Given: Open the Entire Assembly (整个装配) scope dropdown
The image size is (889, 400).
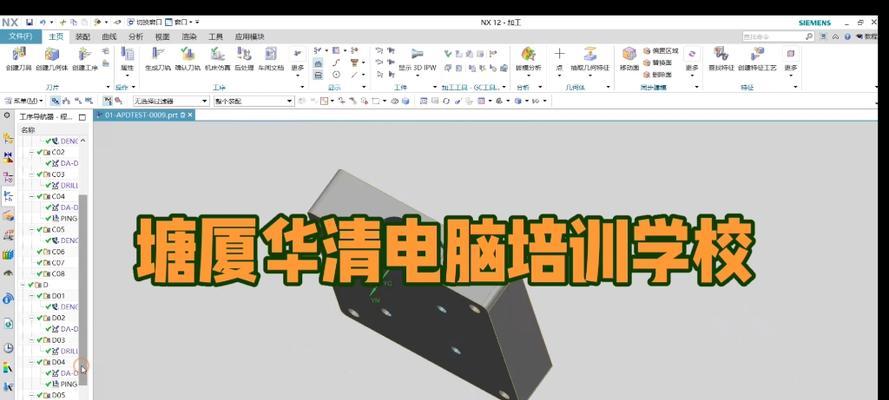Looking at the screenshot, I should 253,101.
